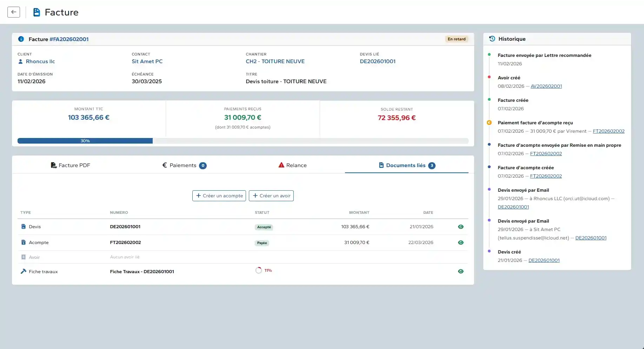Viewport: 644px width, 349px height.
Task: Click the back arrow button
Action: [x=14, y=12]
